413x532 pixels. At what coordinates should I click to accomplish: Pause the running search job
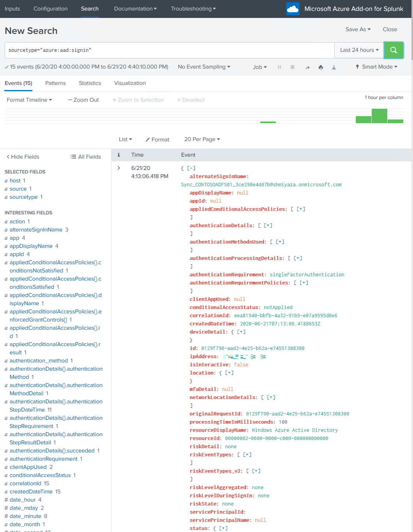(279, 67)
